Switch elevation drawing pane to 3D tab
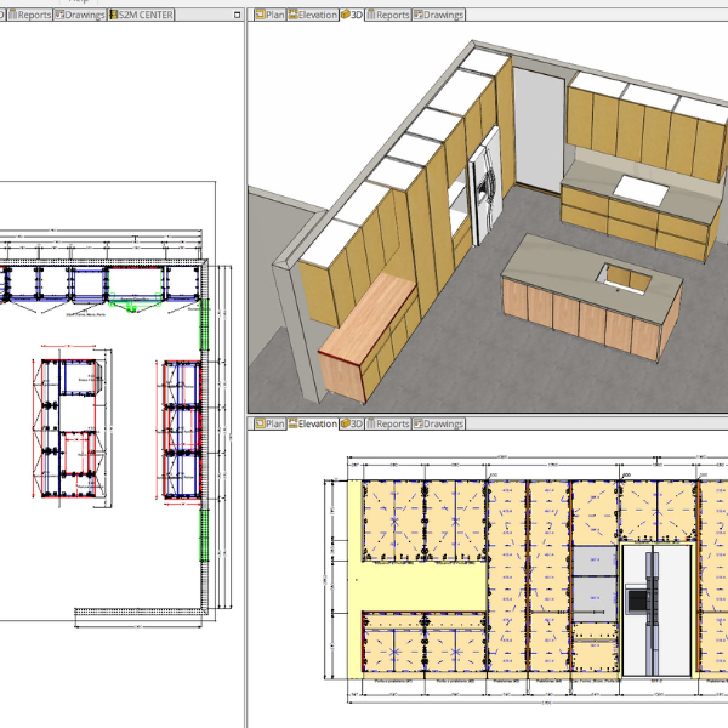This screenshot has width=728, height=728. click(x=351, y=423)
